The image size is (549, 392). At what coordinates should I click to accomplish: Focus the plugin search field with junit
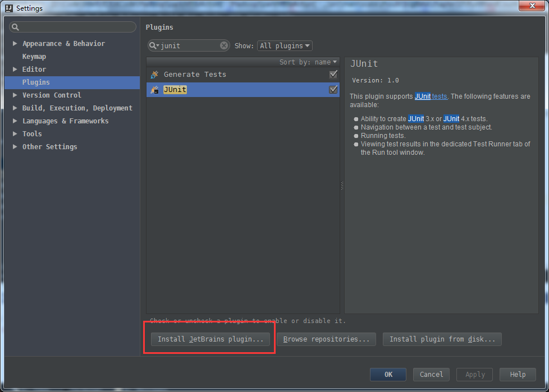pyautogui.click(x=189, y=45)
